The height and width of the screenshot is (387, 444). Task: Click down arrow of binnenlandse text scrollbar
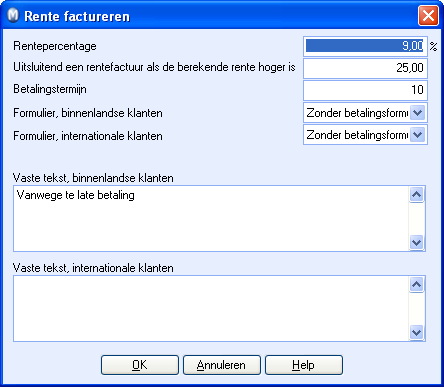point(417,242)
